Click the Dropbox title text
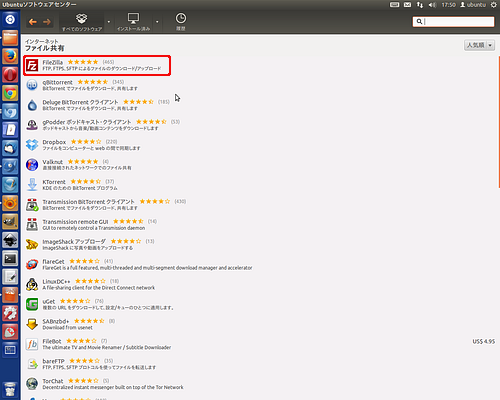 pos(54,142)
